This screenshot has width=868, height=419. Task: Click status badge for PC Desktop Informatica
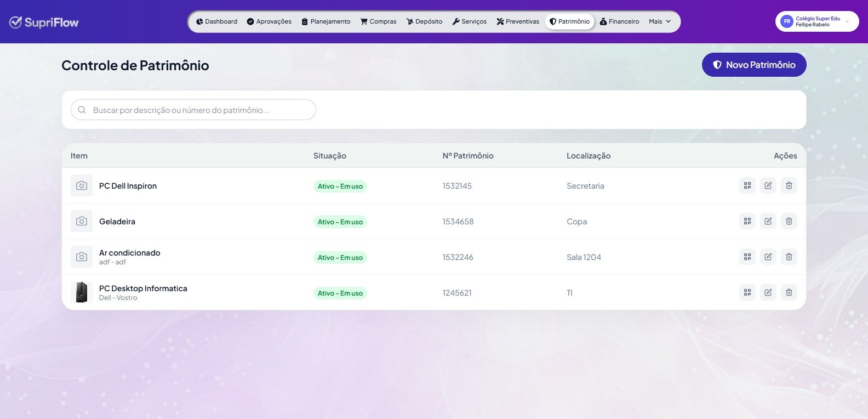(x=340, y=293)
